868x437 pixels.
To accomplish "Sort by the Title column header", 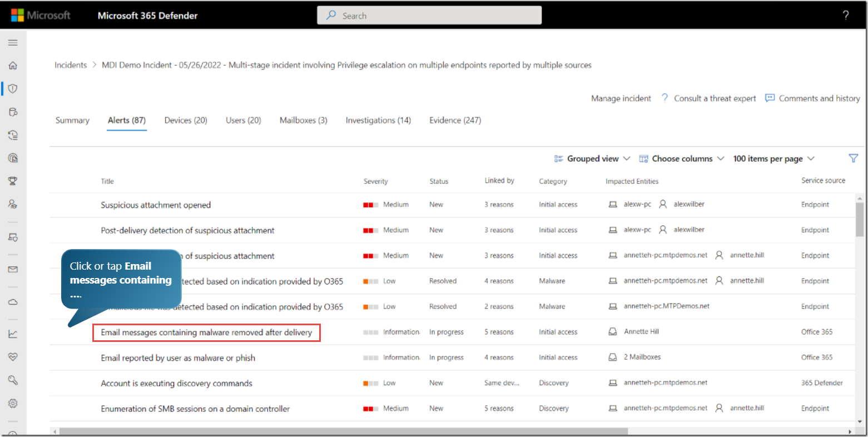I will [x=107, y=181].
